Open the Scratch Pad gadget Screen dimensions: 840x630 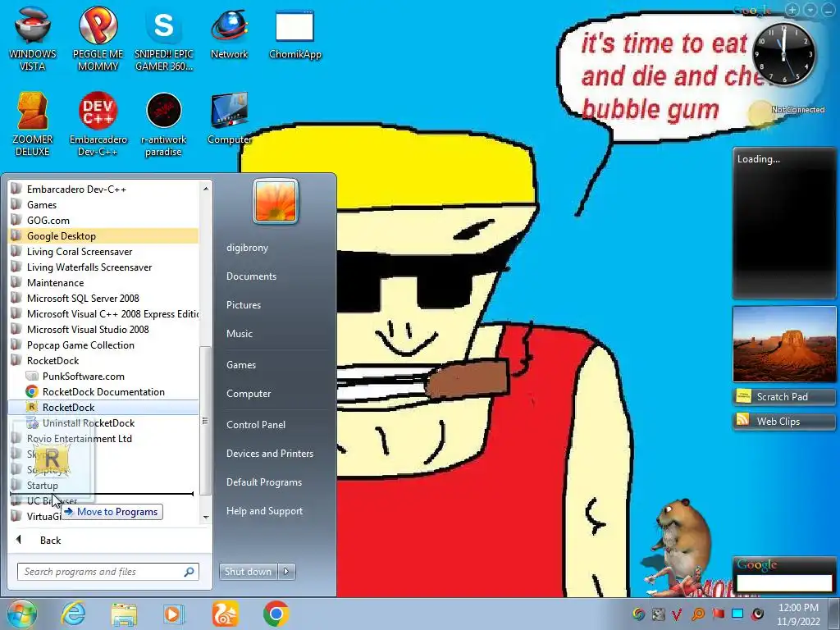coord(783,397)
